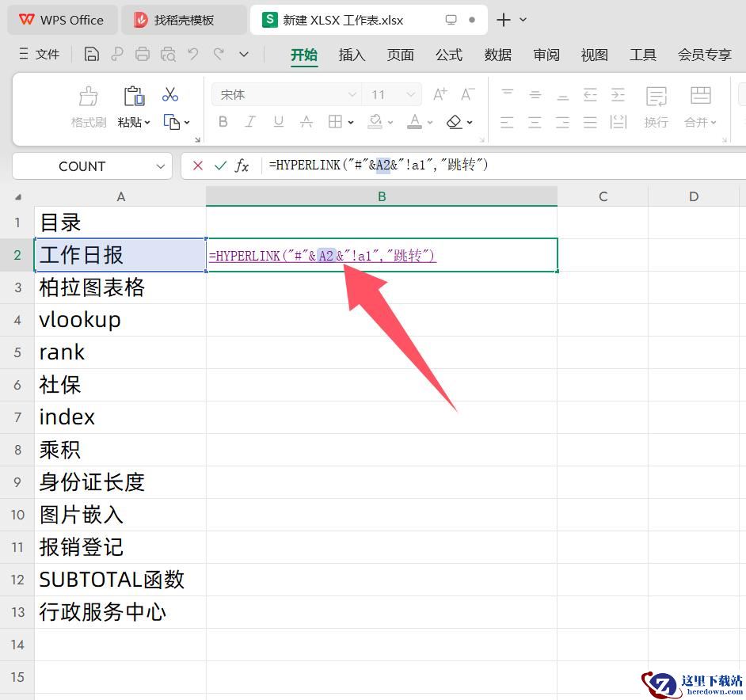Switch to the 数据 ribbon tab
Screen dimensions: 746x700
tap(497, 55)
